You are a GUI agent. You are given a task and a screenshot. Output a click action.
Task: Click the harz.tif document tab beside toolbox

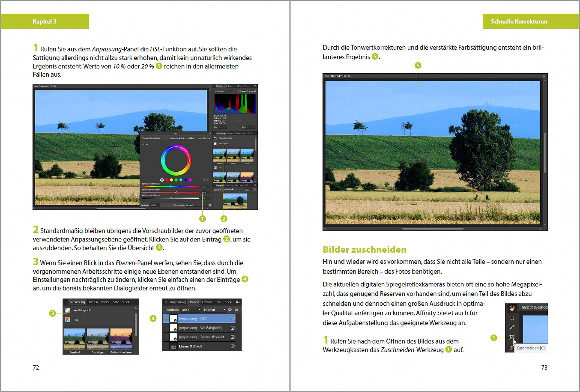tap(534, 307)
